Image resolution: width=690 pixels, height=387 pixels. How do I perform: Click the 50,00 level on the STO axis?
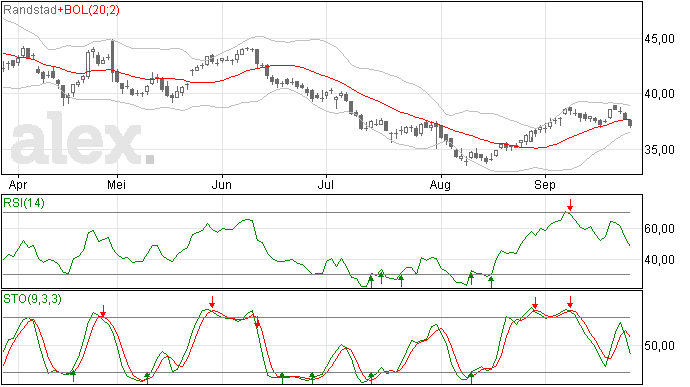[x=659, y=346]
